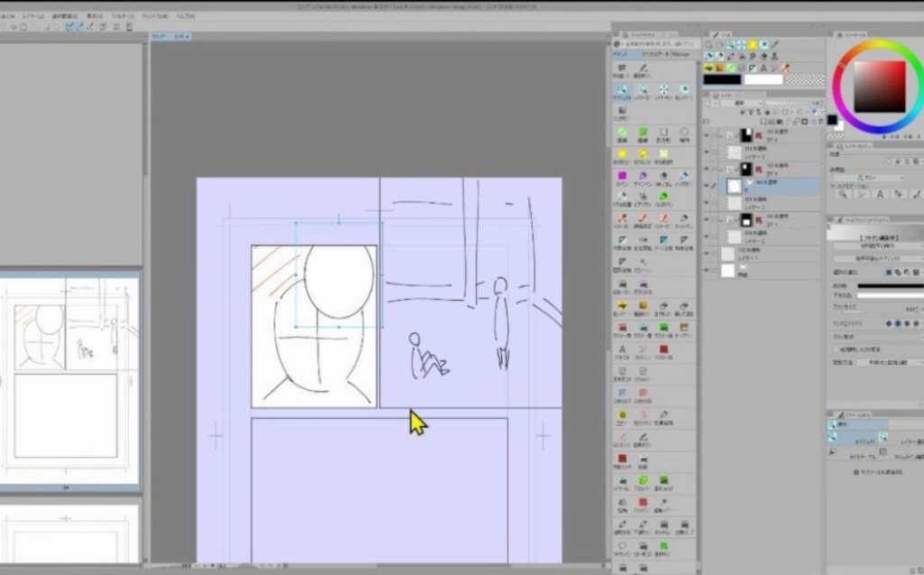Open the 選択範囲(S) menu

65,16
